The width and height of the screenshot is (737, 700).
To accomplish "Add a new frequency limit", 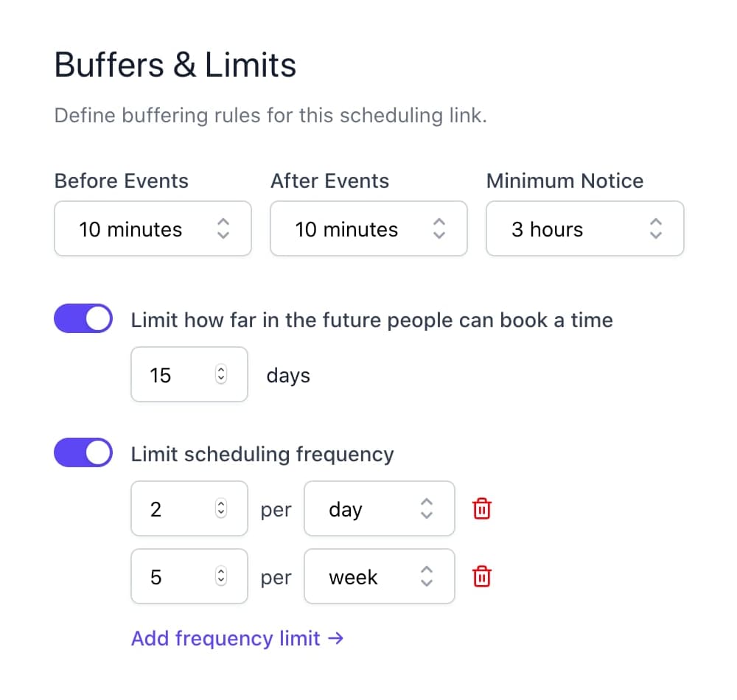I will click(237, 638).
